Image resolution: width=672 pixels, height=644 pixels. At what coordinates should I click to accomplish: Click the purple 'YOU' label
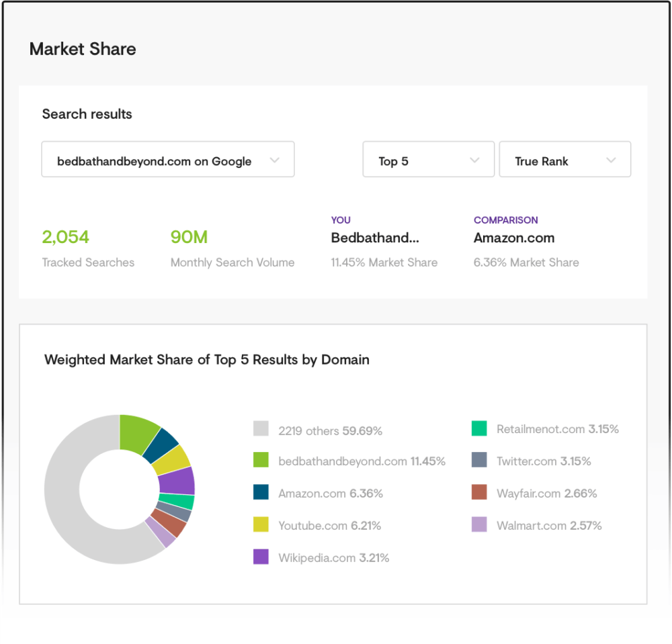coord(341,220)
